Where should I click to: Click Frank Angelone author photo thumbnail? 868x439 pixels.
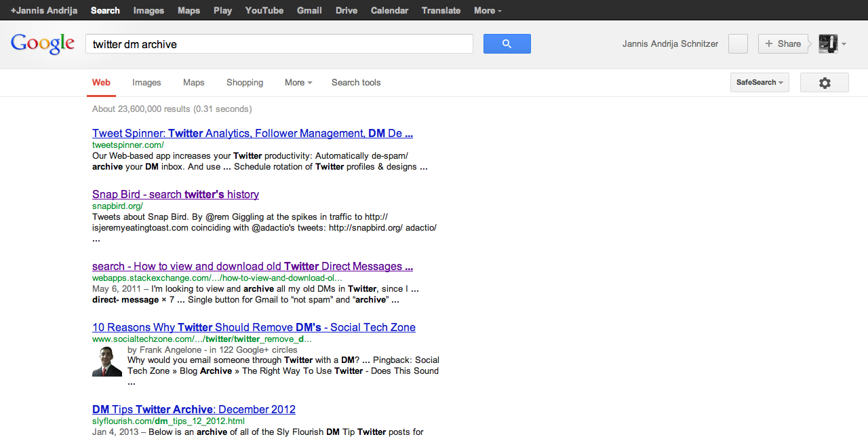(107, 361)
